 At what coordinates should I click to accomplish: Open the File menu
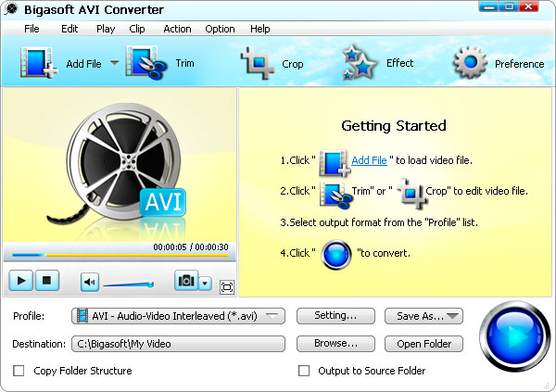(32, 29)
